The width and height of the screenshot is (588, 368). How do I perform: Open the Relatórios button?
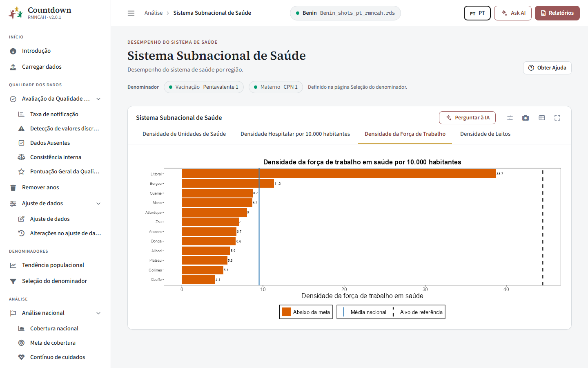click(557, 13)
